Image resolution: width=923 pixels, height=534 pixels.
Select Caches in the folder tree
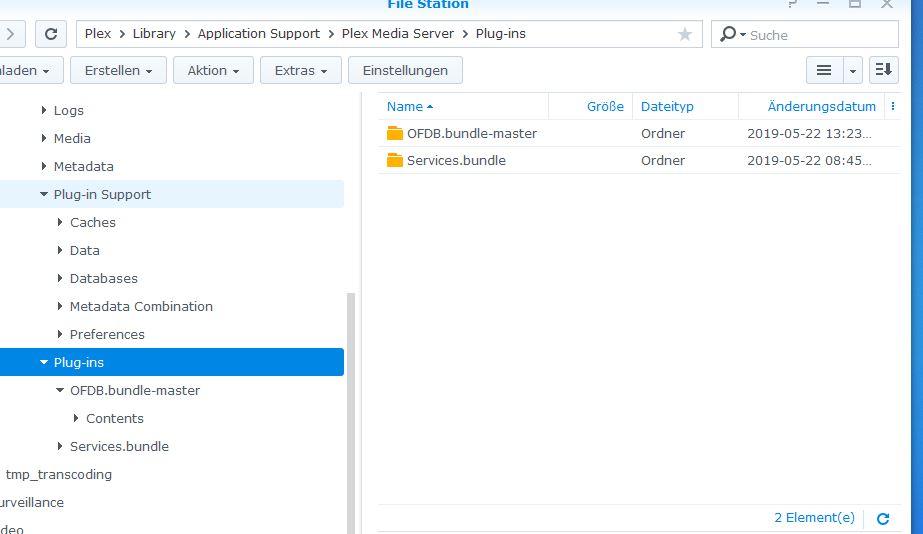click(92, 223)
